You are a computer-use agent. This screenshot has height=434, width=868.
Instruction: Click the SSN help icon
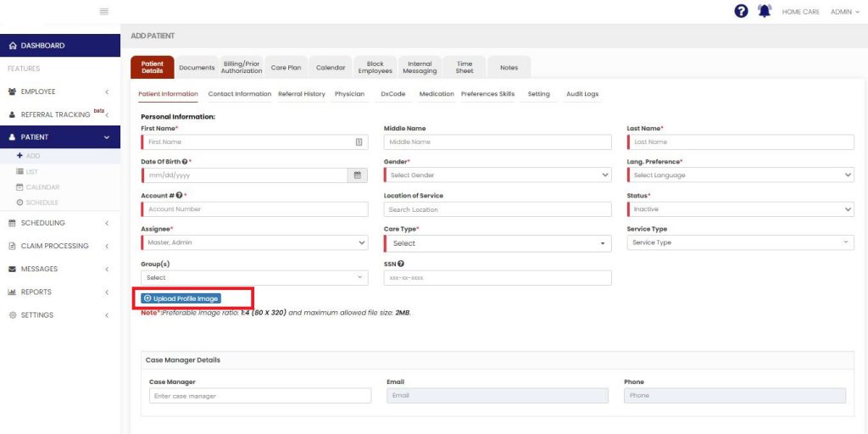401,264
